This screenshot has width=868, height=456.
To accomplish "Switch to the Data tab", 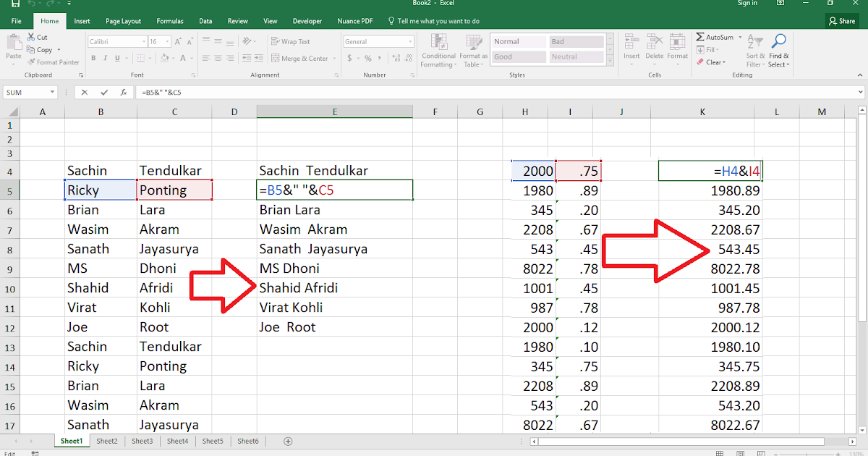I will (x=206, y=21).
